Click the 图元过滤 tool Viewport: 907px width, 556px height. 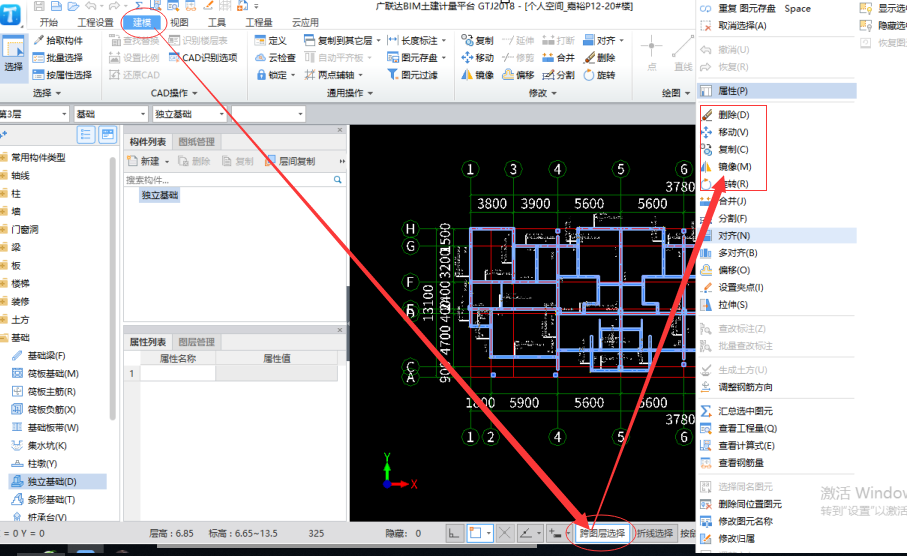click(412, 75)
